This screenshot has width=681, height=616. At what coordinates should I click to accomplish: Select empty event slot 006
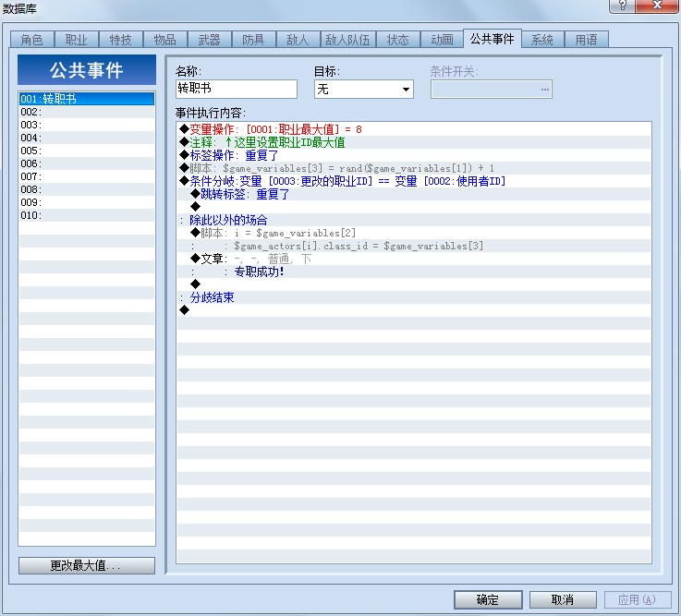tap(87, 163)
